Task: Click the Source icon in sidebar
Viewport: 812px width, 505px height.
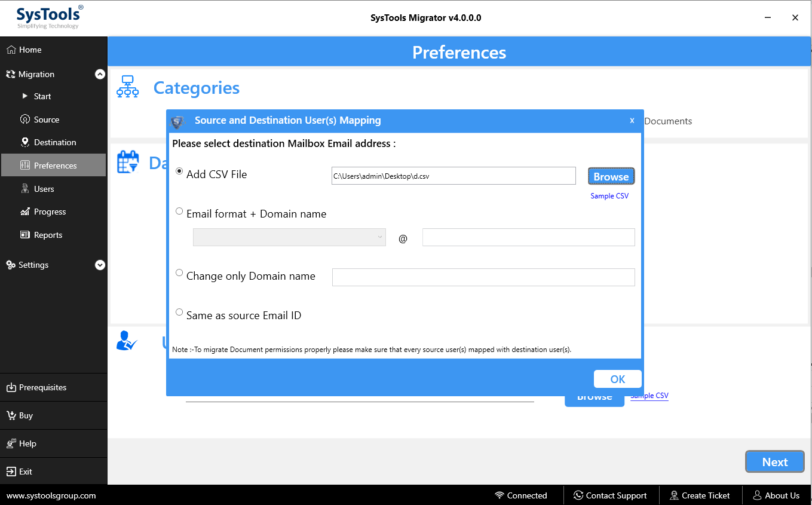Action: pos(25,119)
